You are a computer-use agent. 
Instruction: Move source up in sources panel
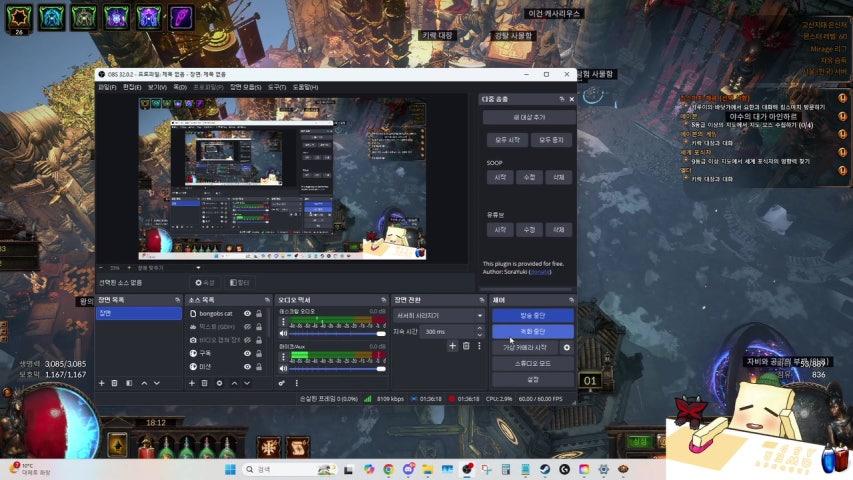(x=234, y=383)
